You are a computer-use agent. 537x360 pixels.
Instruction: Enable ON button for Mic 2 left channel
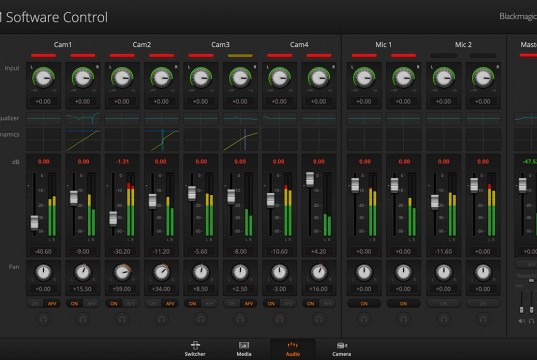(x=444, y=303)
